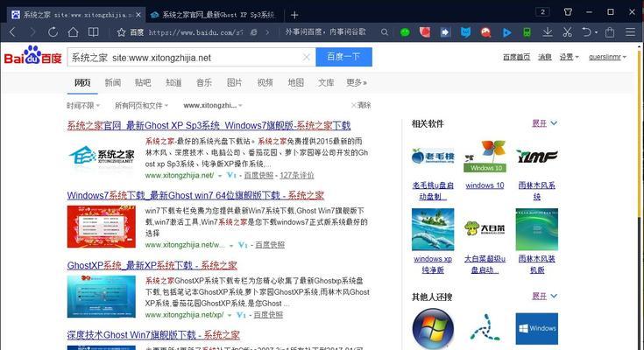Click the browser forward arrow
Viewport: 644px width, 350px height.
[32, 32]
